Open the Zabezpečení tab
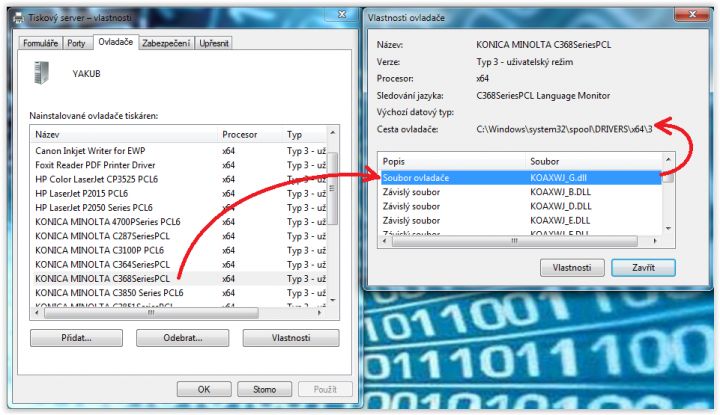Screen dimensions: 720x415 click(x=166, y=43)
